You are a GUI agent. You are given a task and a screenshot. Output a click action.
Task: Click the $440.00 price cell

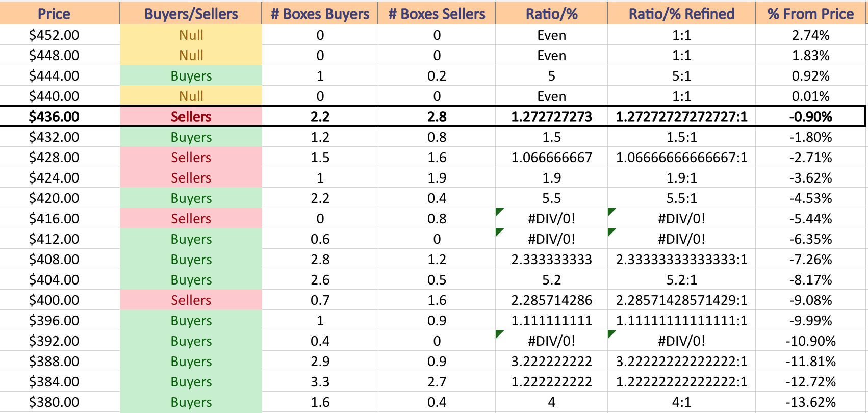[60, 96]
